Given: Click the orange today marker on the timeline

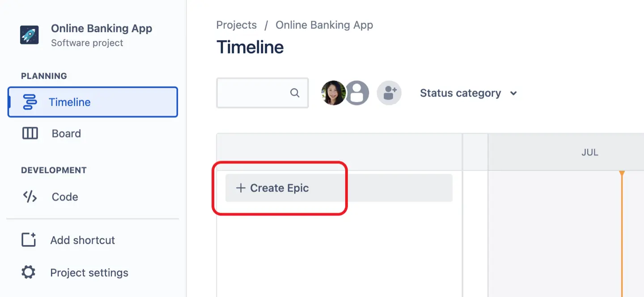Looking at the screenshot, I should click(x=622, y=172).
